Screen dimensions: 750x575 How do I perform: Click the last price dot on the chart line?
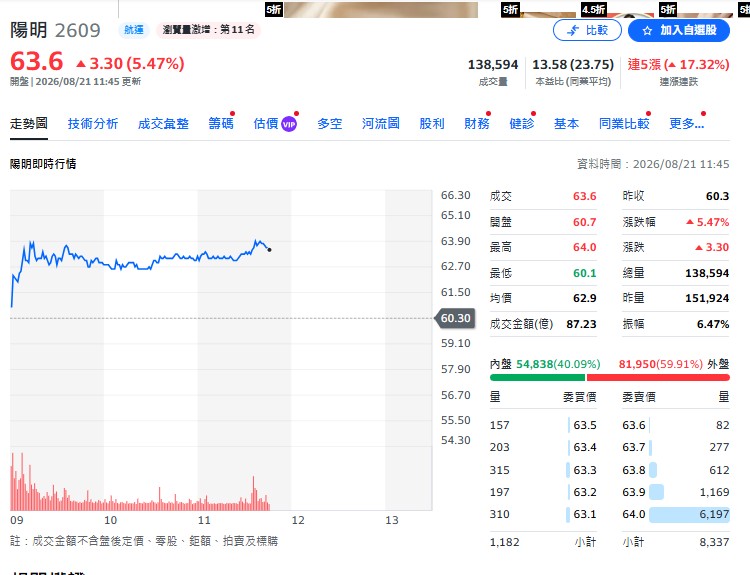[x=269, y=250]
